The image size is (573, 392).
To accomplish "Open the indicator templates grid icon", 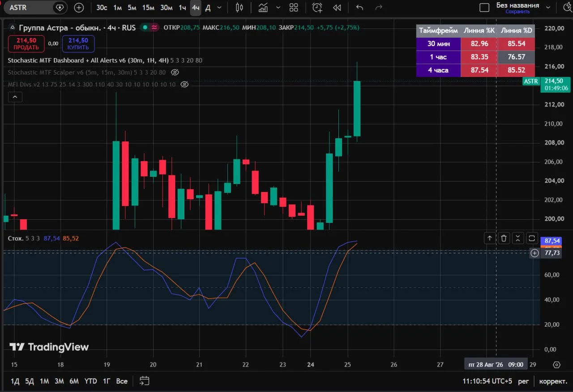I will 294,8.
